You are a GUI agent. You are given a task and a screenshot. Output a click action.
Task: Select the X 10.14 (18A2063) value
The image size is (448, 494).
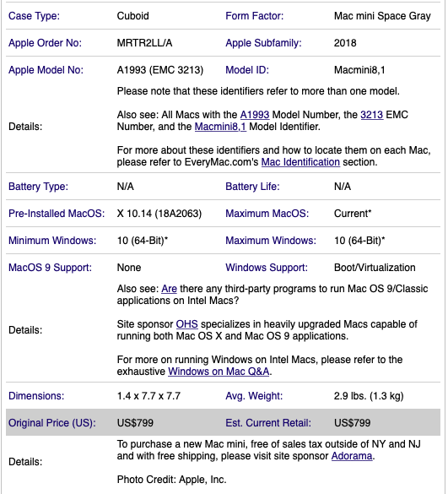click(159, 214)
